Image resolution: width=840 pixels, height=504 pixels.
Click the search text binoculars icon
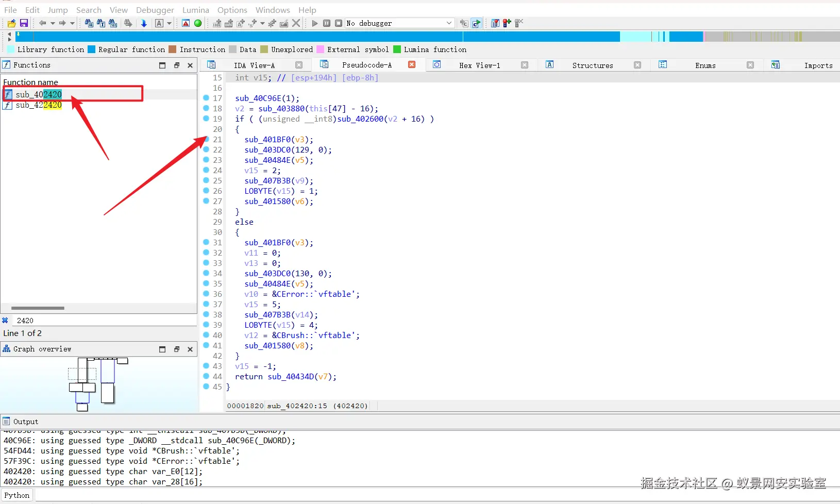pos(101,23)
